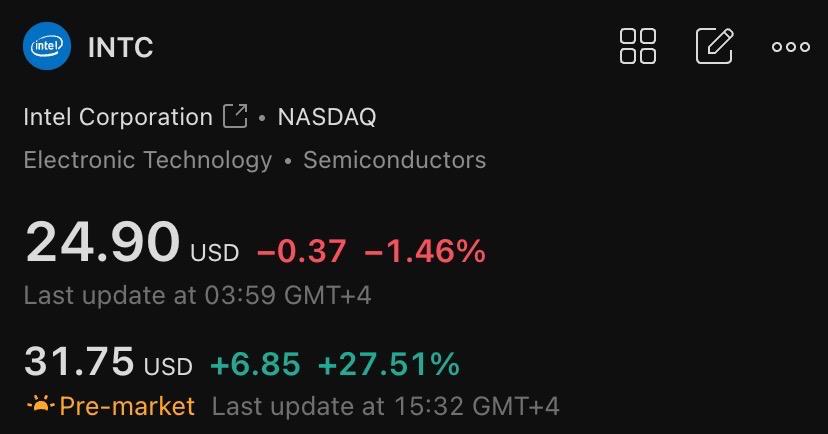Open the external link icon beside Intel Corporation
Image resolution: width=828 pixels, height=434 pixels.
pyautogui.click(x=235, y=116)
